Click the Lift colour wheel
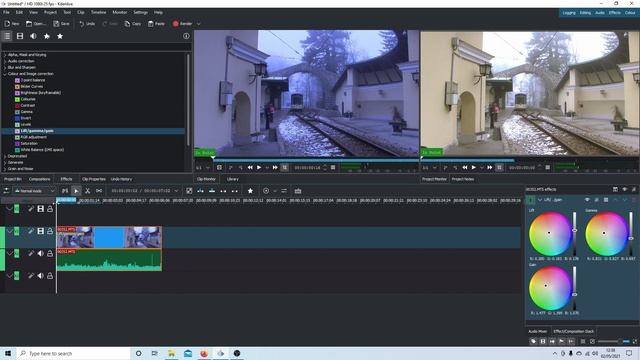Viewport: 640px width, 360px height. [x=550, y=233]
